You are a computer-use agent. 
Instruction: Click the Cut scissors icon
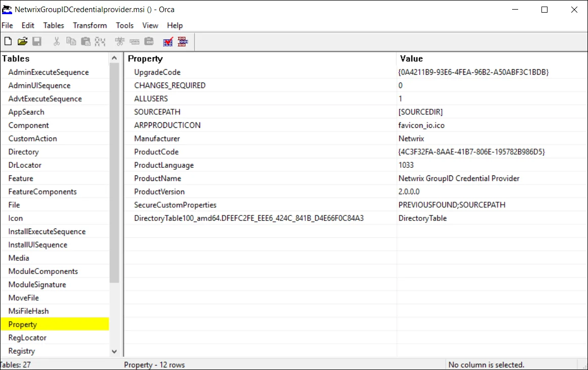[x=57, y=41]
